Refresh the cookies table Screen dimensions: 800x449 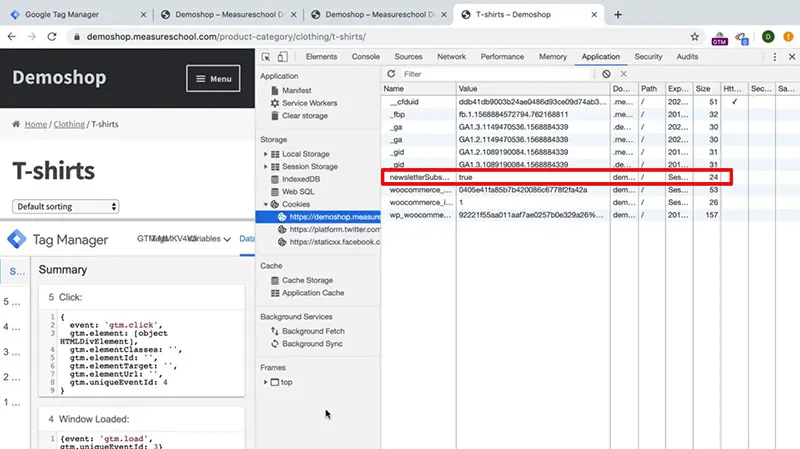391,74
